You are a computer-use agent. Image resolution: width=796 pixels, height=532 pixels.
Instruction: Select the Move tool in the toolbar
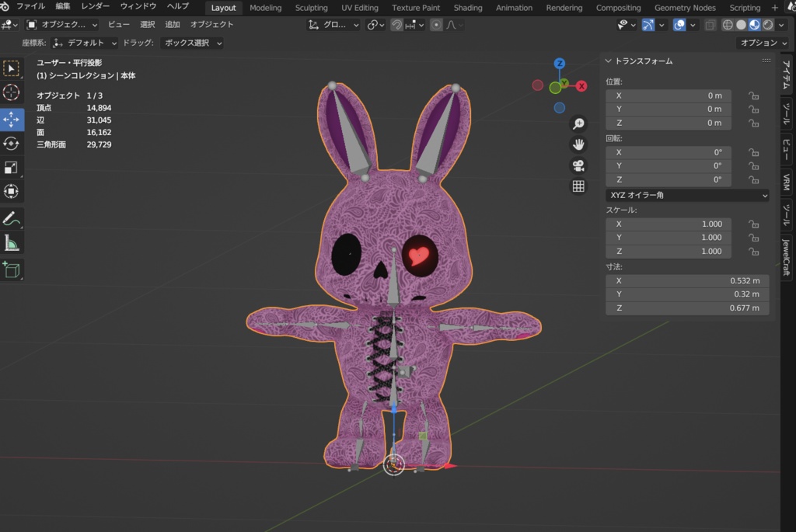click(x=12, y=120)
